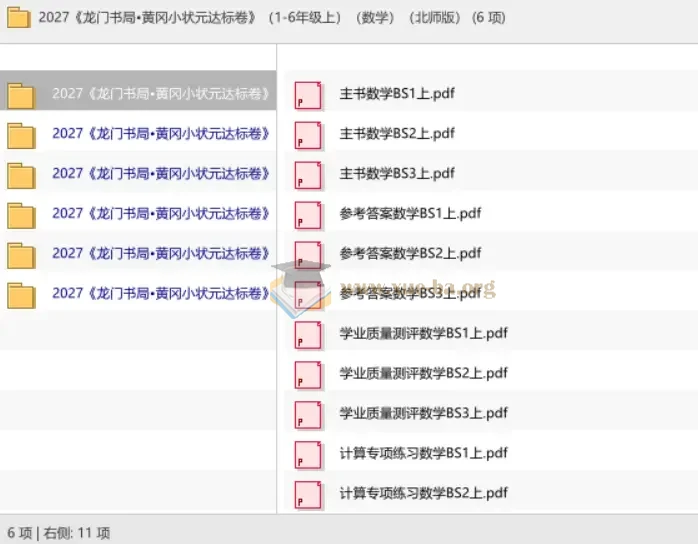The image size is (698, 544).
Task: Open the file 主书数学BS1上.pdf
Action: (397, 93)
